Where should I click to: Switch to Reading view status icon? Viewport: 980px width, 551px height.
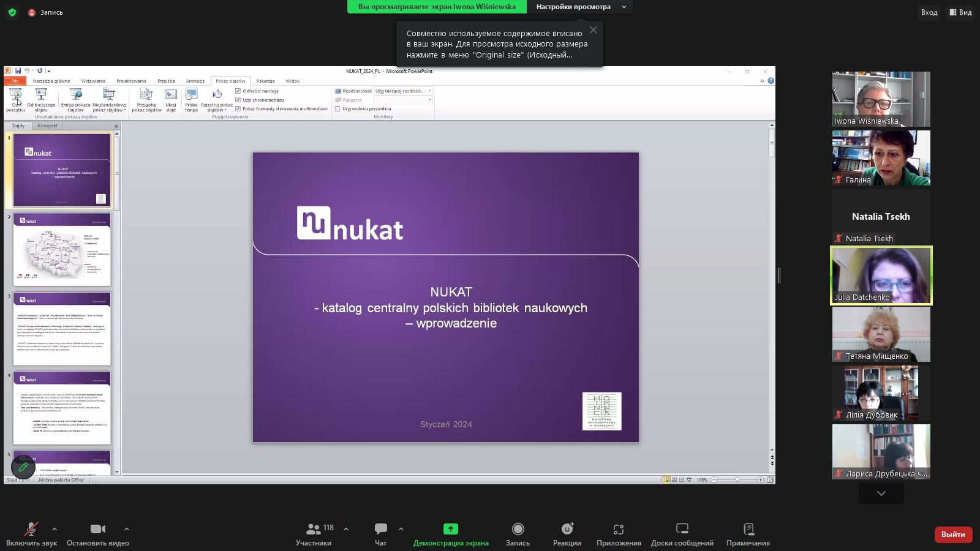point(682,480)
